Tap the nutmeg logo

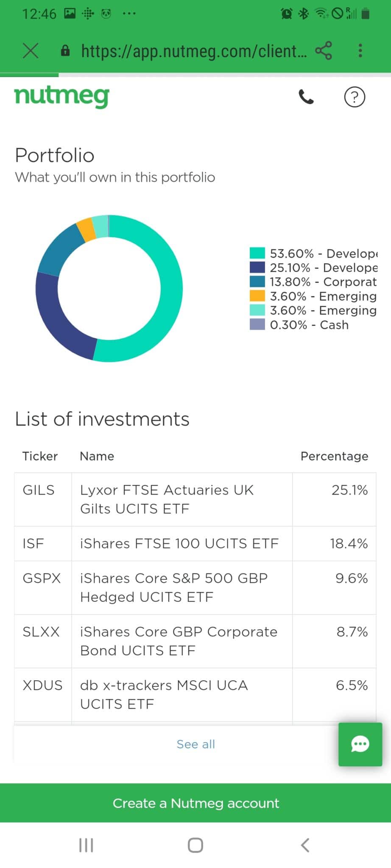[62, 97]
